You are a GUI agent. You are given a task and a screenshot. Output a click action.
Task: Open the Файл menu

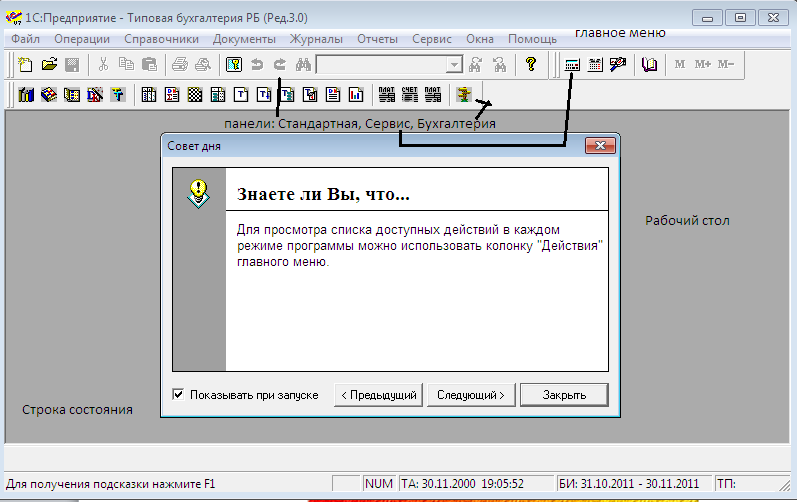[x=25, y=39]
